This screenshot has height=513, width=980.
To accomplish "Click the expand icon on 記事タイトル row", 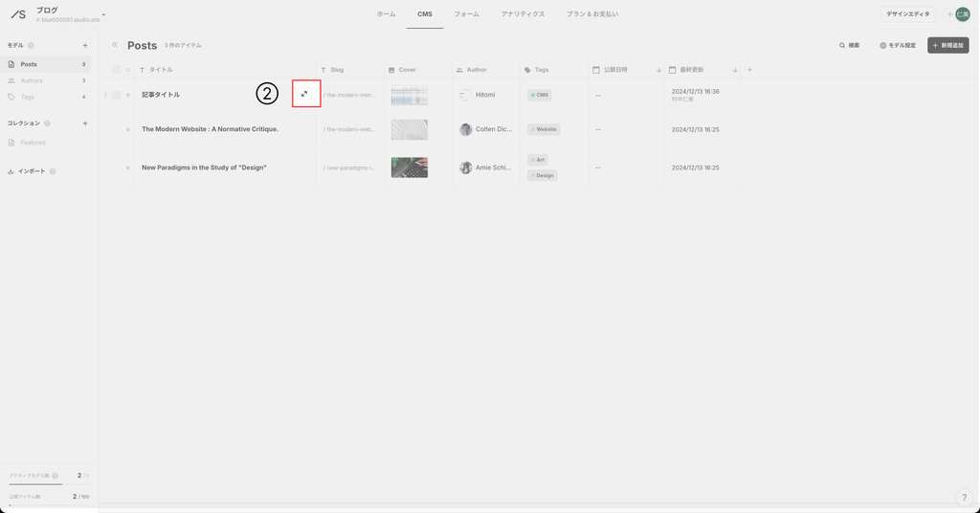I will tap(304, 94).
